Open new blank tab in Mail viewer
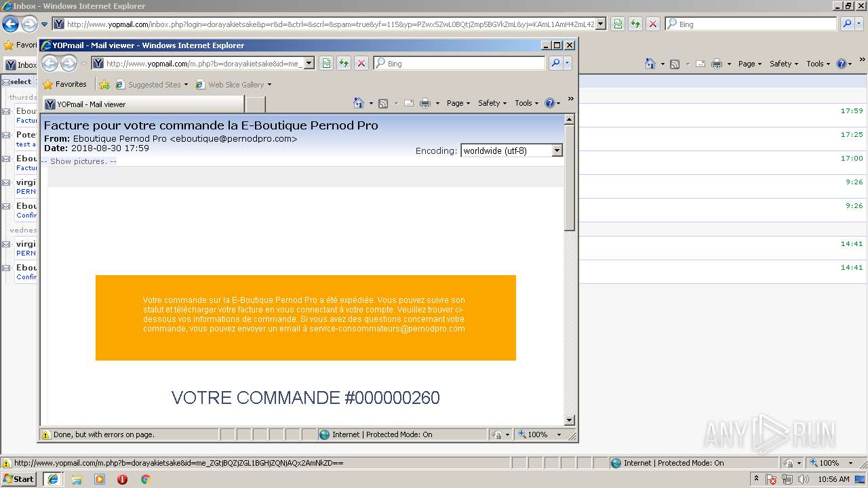Viewport: 868px width, 488px height. pyautogui.click(x=255, y=104)
